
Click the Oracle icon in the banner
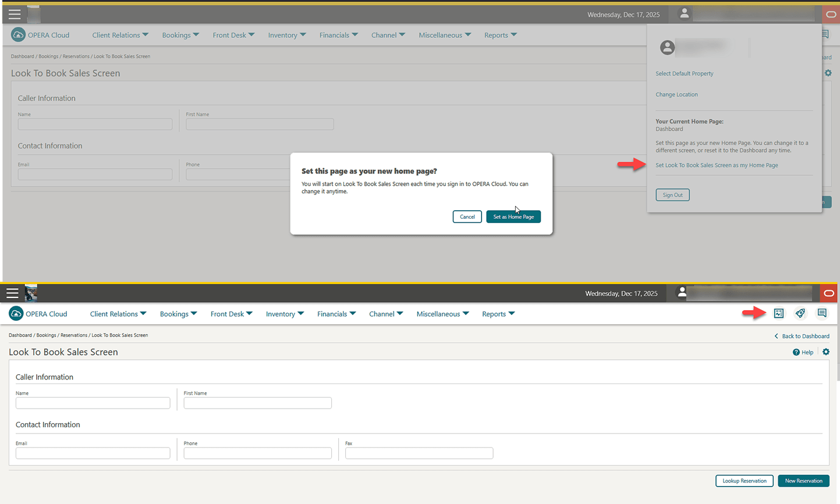829,293
